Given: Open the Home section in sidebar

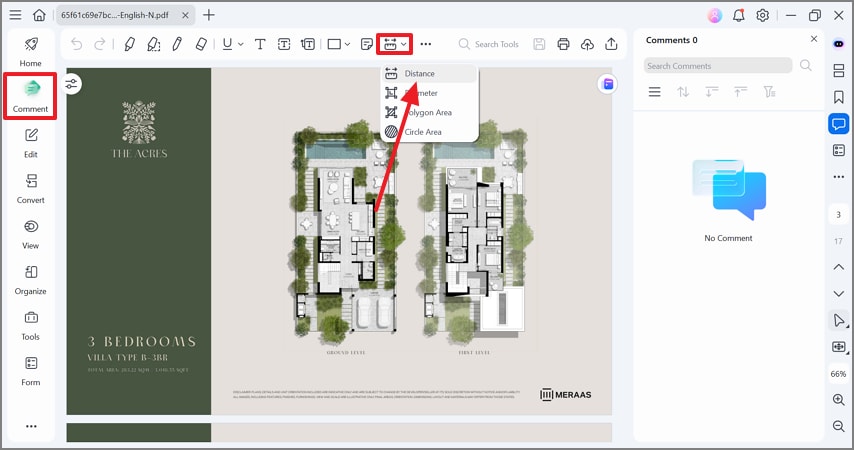Looking at the screenshot, I should [30, 52].
